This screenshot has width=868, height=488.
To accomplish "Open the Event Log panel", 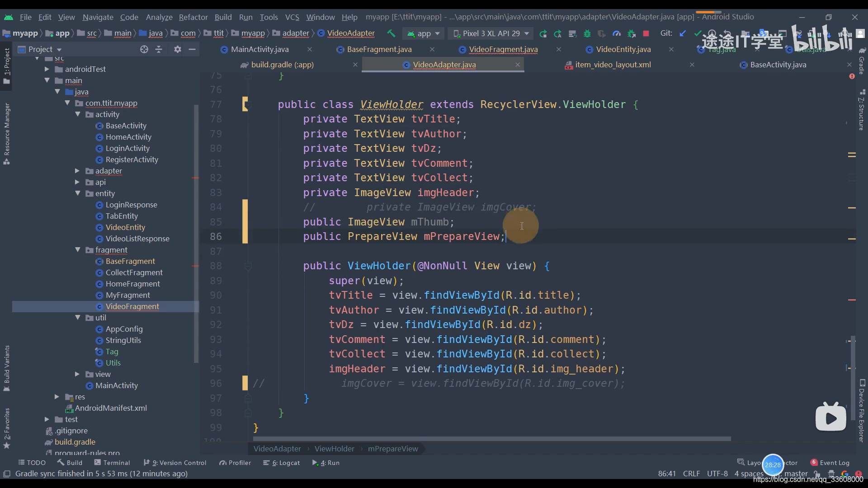I will coord(830,463).
